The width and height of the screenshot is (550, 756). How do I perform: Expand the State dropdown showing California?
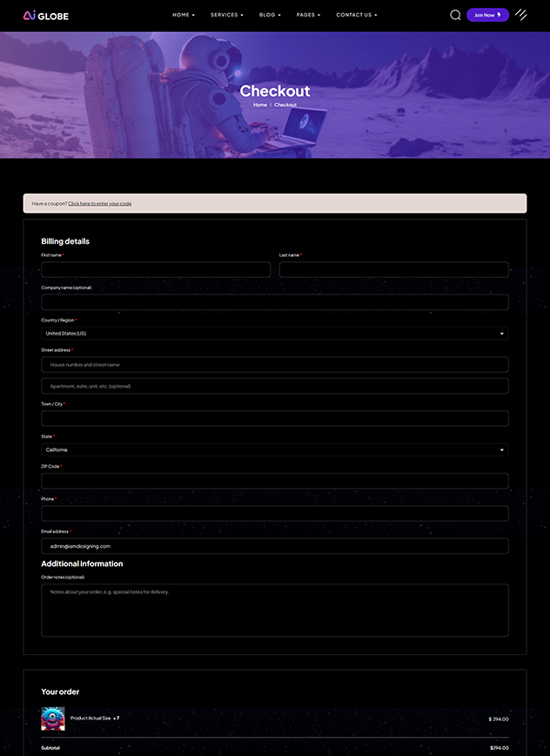275,450
